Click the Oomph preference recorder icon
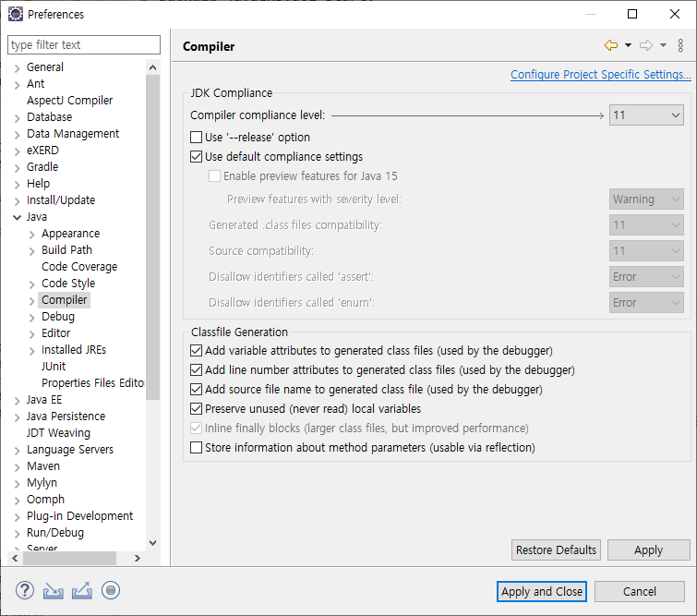 (x=111, y=590)
